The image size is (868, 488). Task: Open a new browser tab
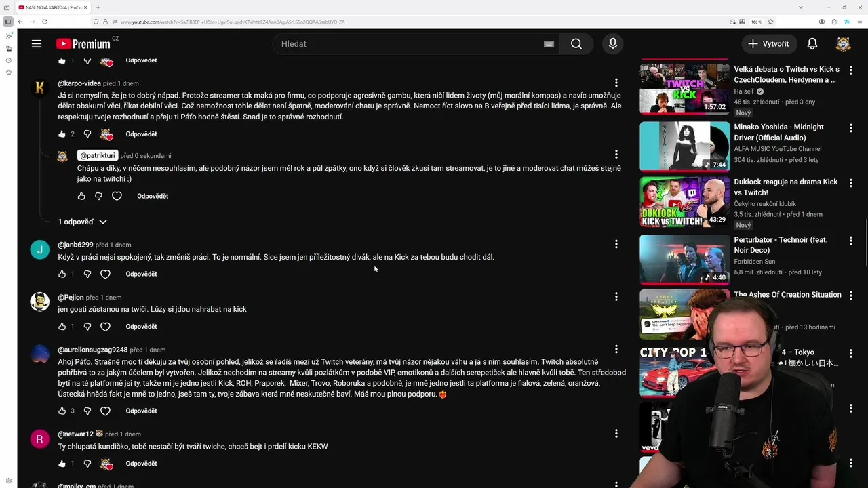[x=98, y=7]
